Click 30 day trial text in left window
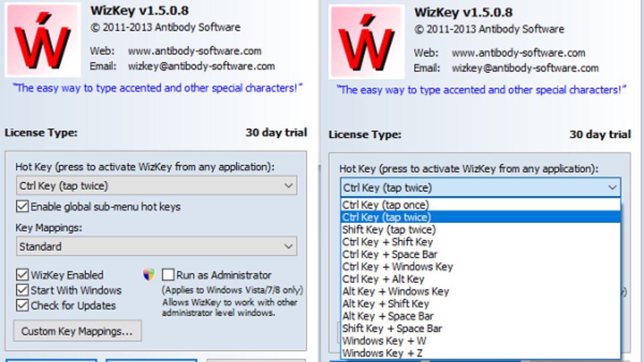Screen dimensions: 644x362 276,132
